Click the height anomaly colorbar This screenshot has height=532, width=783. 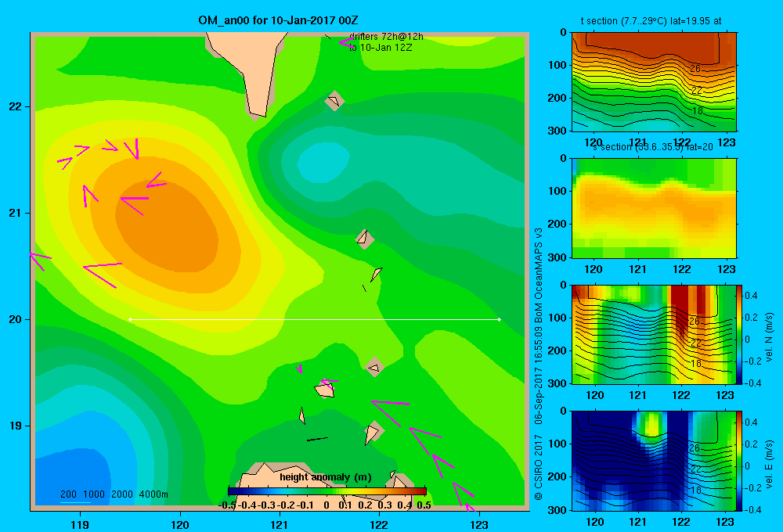[327, 491]
